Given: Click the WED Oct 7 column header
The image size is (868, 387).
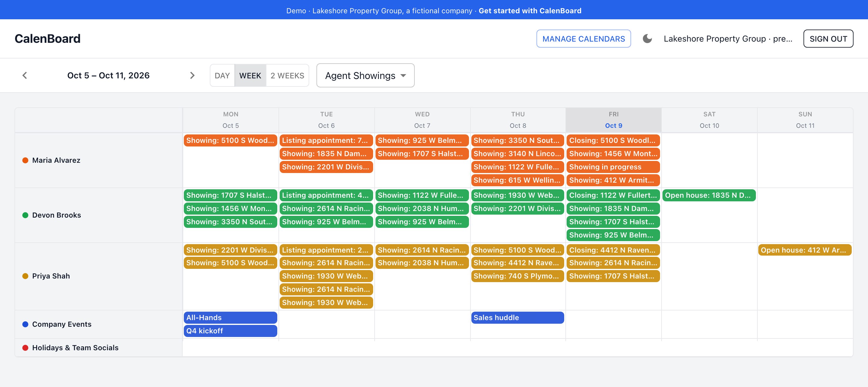Looking at the screenshot, I should [x=422, y=120].
